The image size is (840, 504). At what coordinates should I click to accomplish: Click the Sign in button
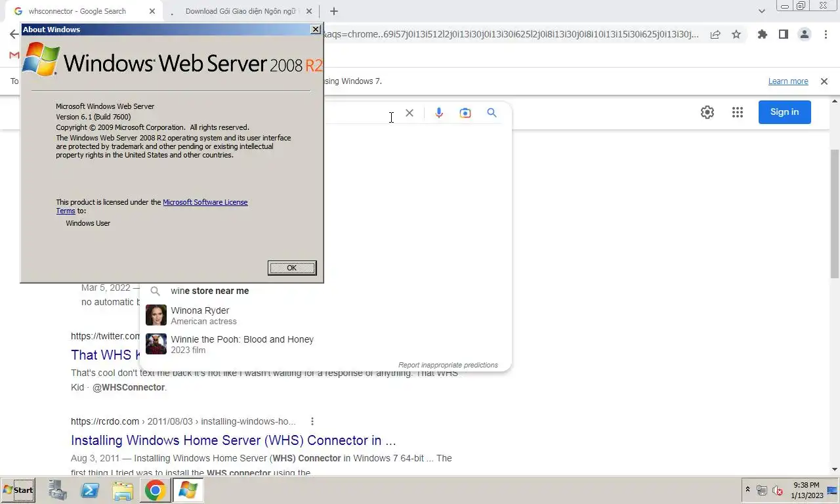(x=785, y=112)
